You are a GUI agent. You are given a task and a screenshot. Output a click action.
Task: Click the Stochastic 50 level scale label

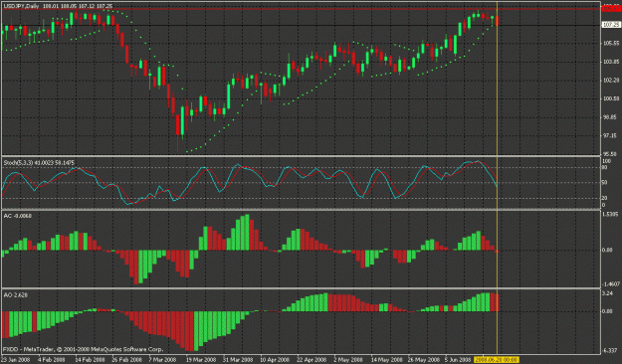pyautogui.click(x=604, y=183)
